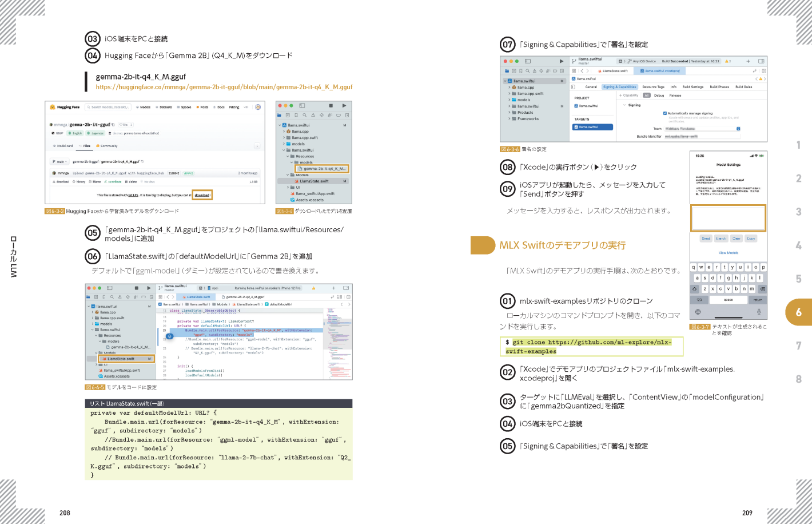Viewport: 812px width, 524px height.
Task: Expand the Frameworks group in the Signing window navigator
Action: pos(510,119)
